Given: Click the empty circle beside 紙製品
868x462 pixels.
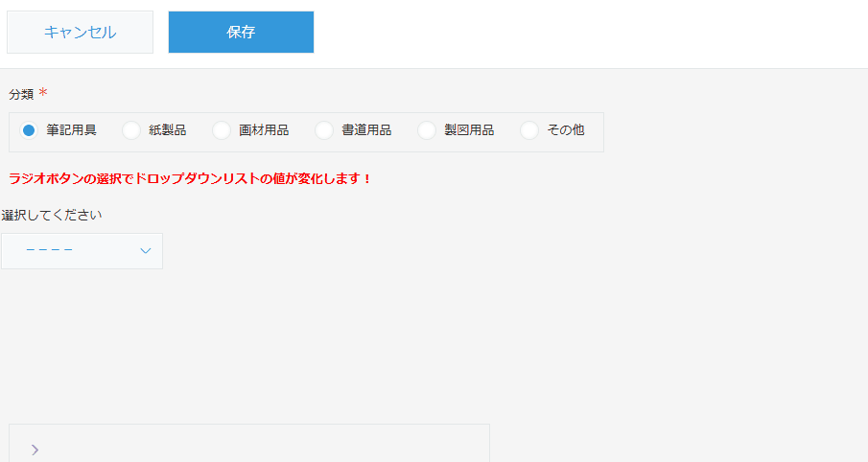Looking at the screenshot, I should point(131,130).
